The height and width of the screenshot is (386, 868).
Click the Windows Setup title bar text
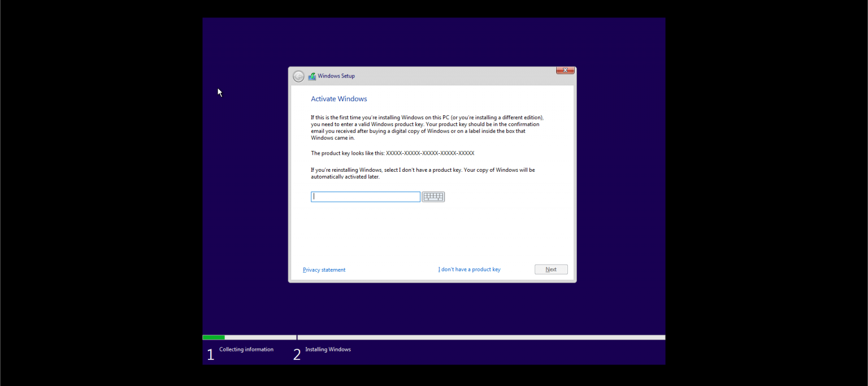[x=336, y=75]
